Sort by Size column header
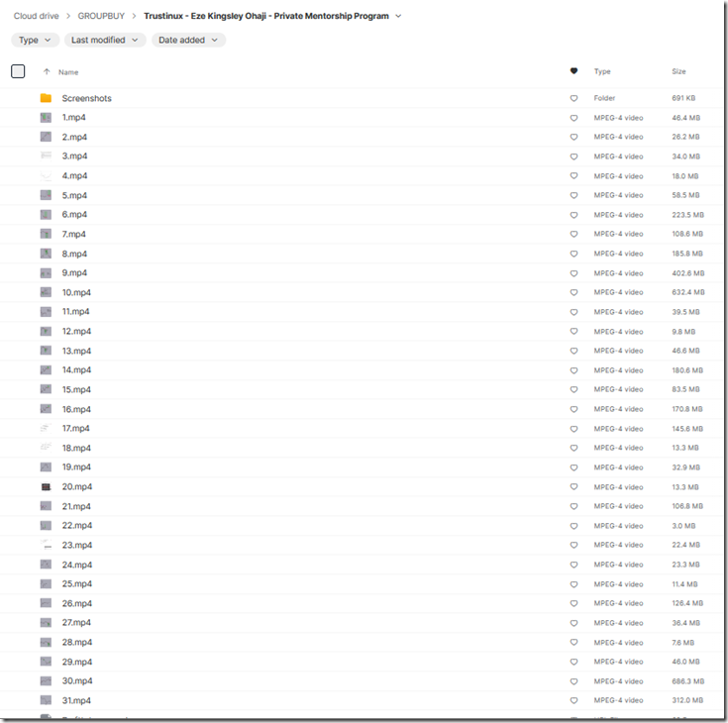Screen dimensions: 728x723 [x=678, y=71]
